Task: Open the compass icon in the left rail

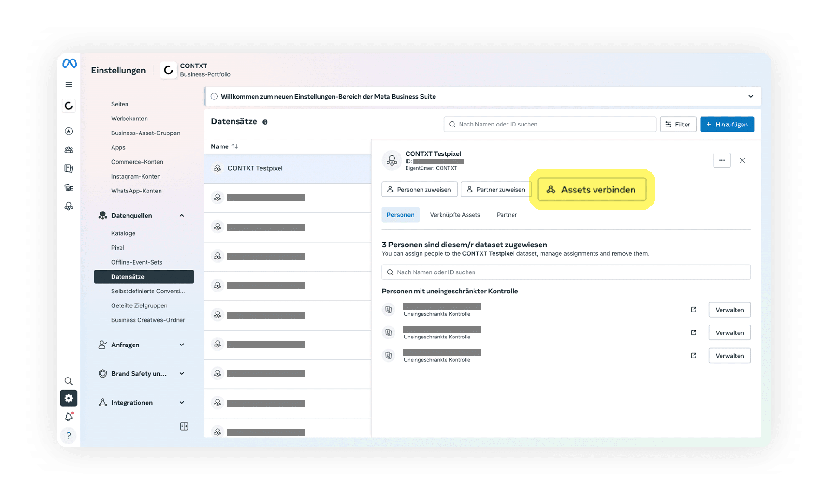Action: point(69,131)
